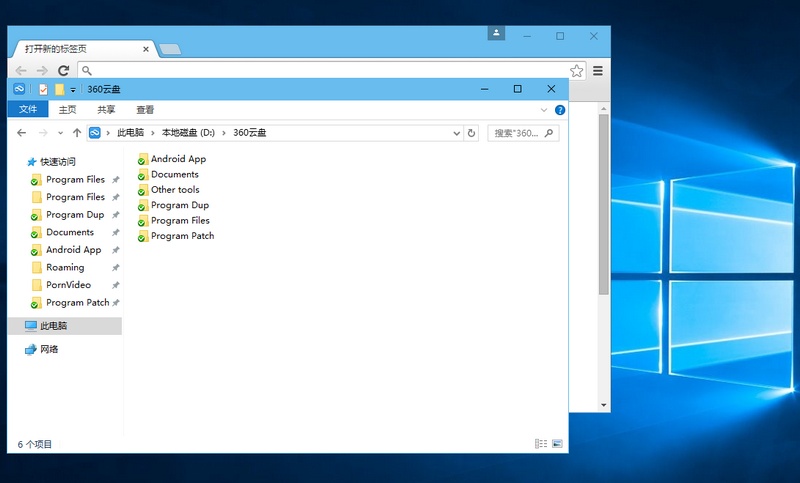
Task: Open a new tab in the browser
Action: [170, 49]
